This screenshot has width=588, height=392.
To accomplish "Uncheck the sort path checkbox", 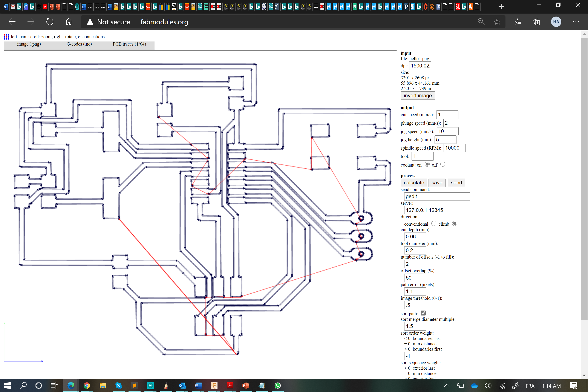I will point(423,313).
